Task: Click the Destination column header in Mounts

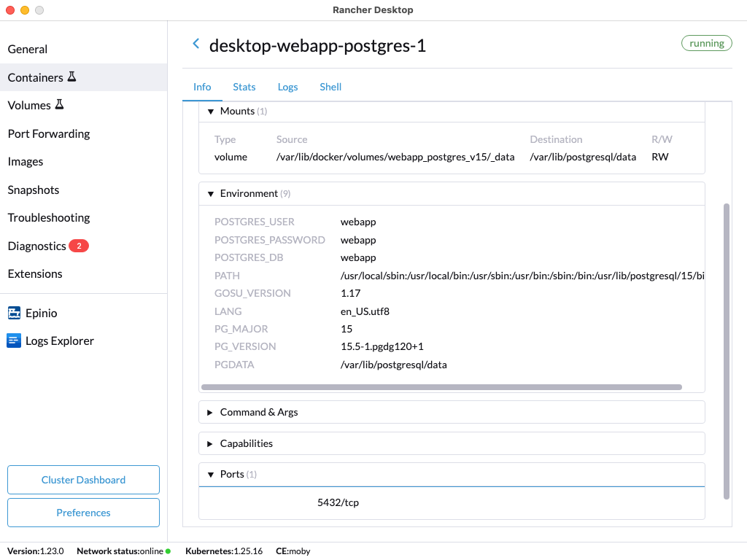Action: click(556, 139)
